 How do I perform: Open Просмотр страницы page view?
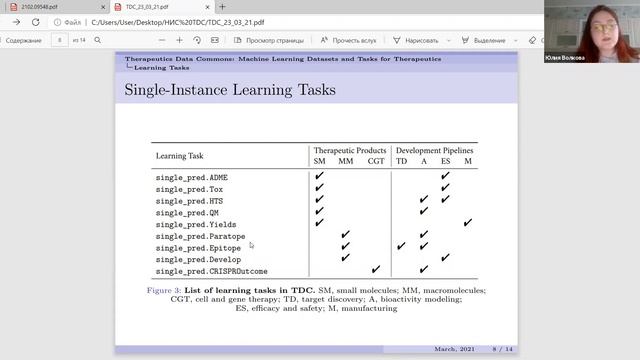coord(269,40)
